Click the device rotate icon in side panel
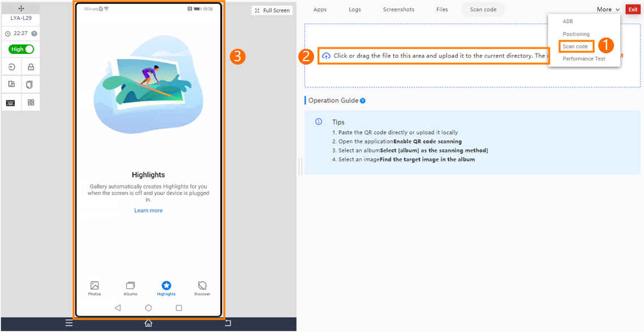The width and height of the screenshot is (644, 332). (x=11, y=84)
